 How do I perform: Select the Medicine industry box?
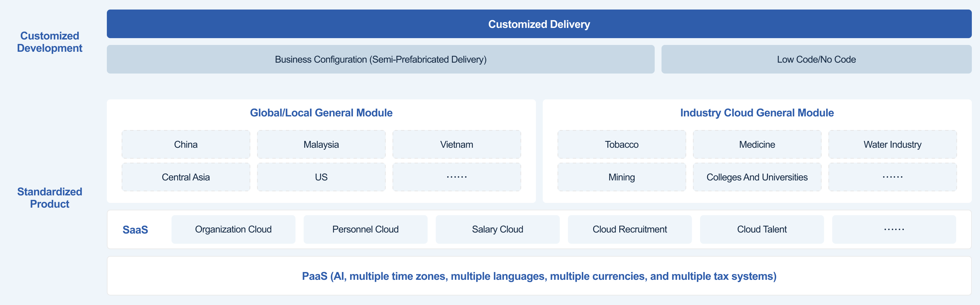[x=757, y=144]
